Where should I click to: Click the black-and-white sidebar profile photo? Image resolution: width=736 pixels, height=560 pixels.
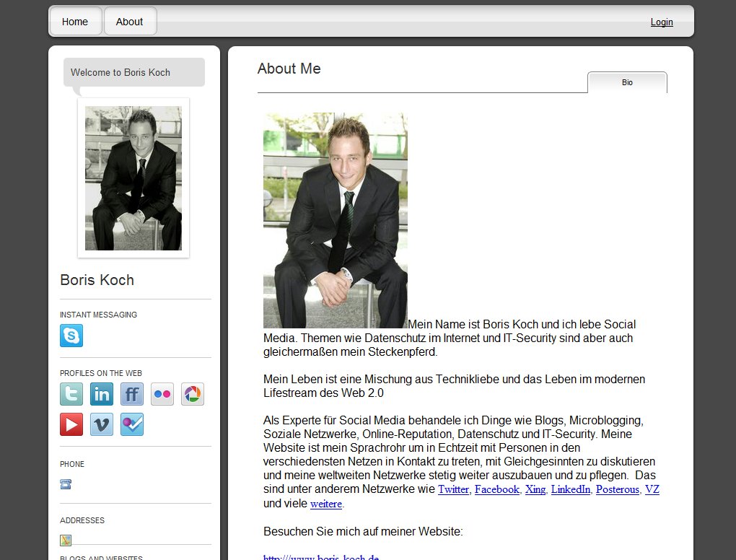[x=133, y=178]
